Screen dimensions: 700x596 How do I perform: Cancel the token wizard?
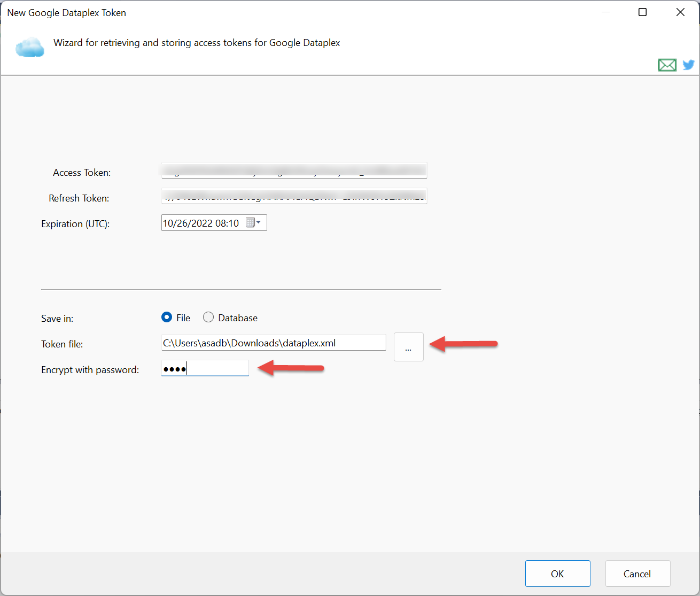pos(637,574)
